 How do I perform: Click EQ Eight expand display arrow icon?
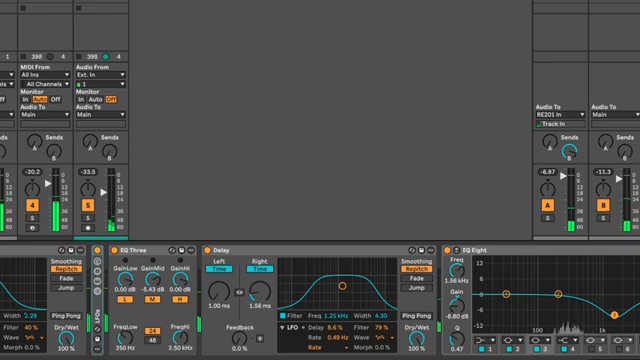click(x=456, y=250)
